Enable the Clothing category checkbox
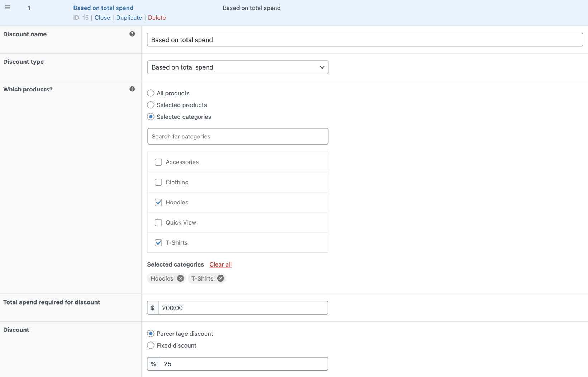 [158, 182]
